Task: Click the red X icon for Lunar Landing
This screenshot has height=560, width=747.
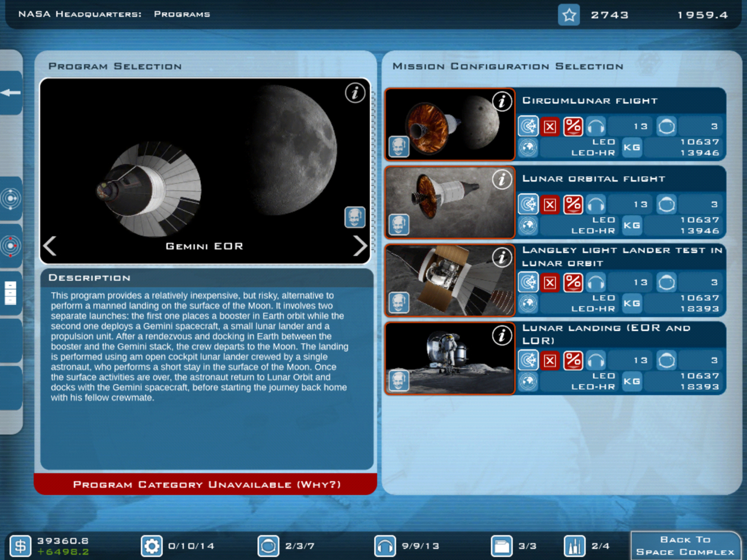Action: 550,360
